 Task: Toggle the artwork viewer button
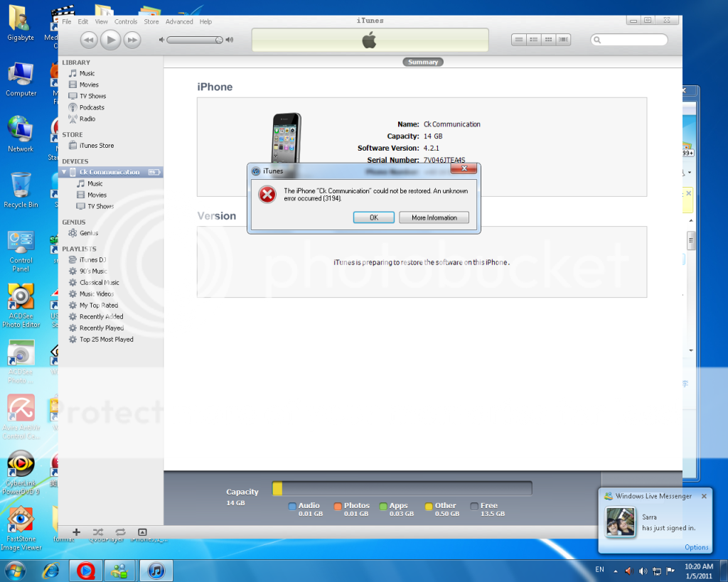(x=142, y=532)
